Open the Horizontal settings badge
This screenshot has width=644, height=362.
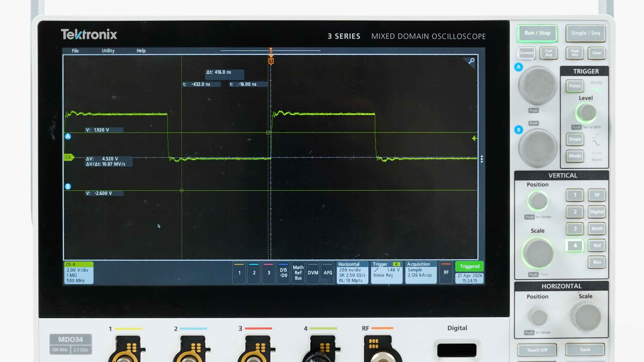(353, 272)
